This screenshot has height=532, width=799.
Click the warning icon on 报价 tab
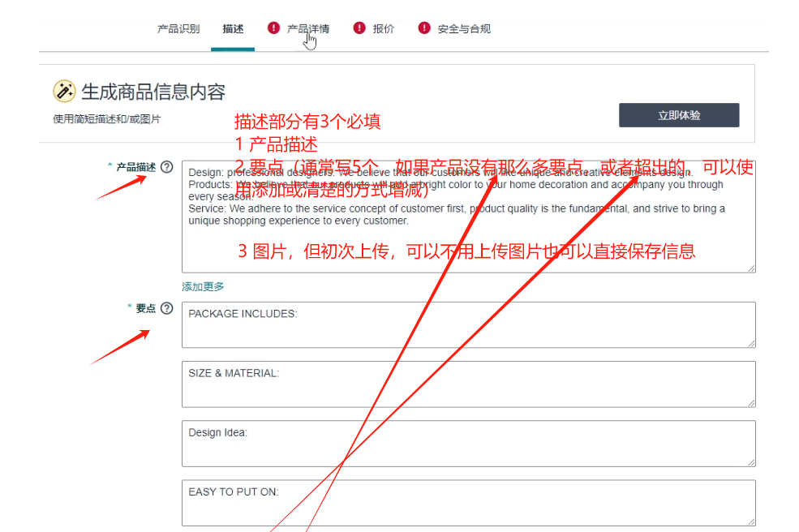pos(359,27)
